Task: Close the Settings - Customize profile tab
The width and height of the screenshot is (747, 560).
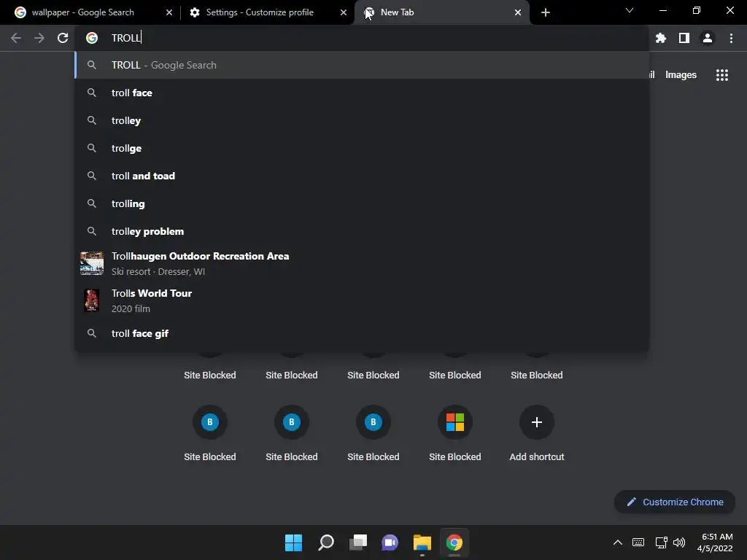Action: coord(344,12)
